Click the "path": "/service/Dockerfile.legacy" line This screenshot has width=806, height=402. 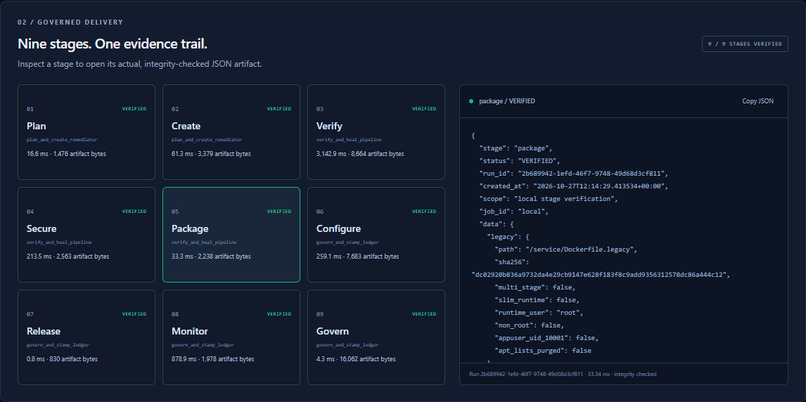[x=566, y=250]
